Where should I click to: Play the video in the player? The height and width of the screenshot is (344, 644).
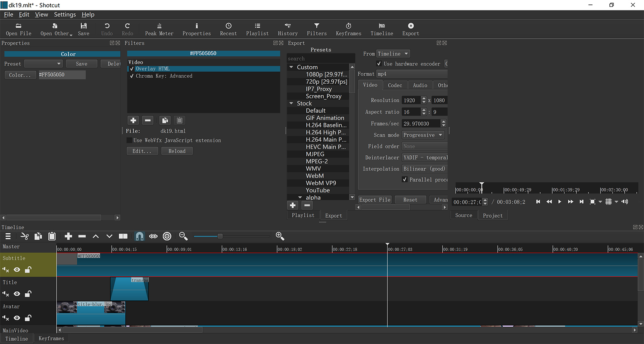[559, 202]
